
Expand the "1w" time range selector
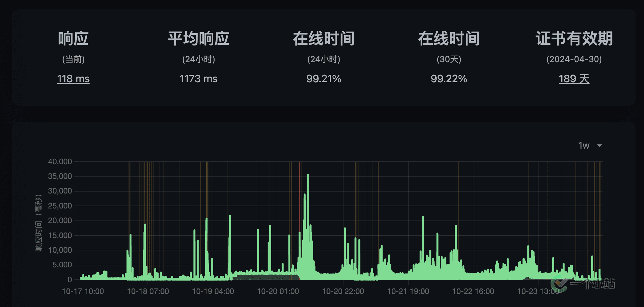pos(584,146)
